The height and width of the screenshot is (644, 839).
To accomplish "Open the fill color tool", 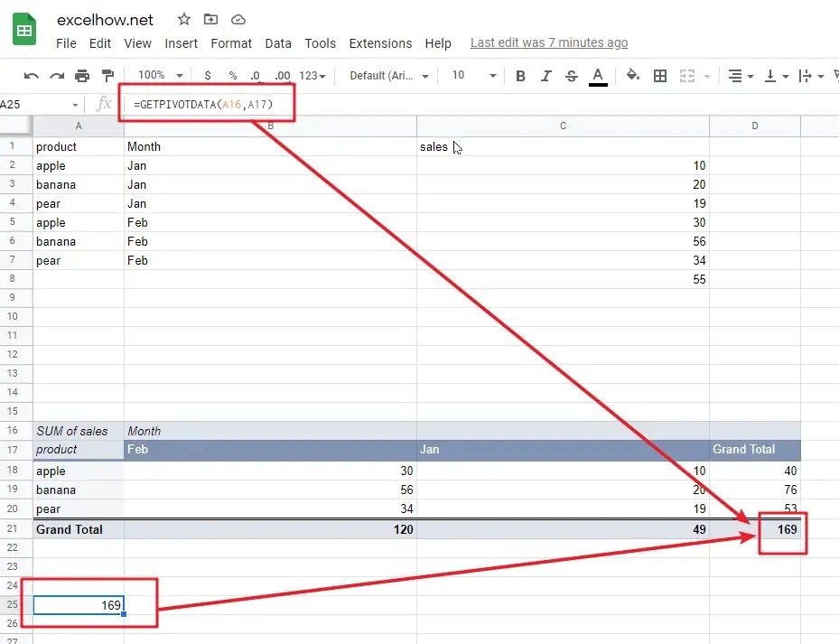I will click(x=633, y=76).
